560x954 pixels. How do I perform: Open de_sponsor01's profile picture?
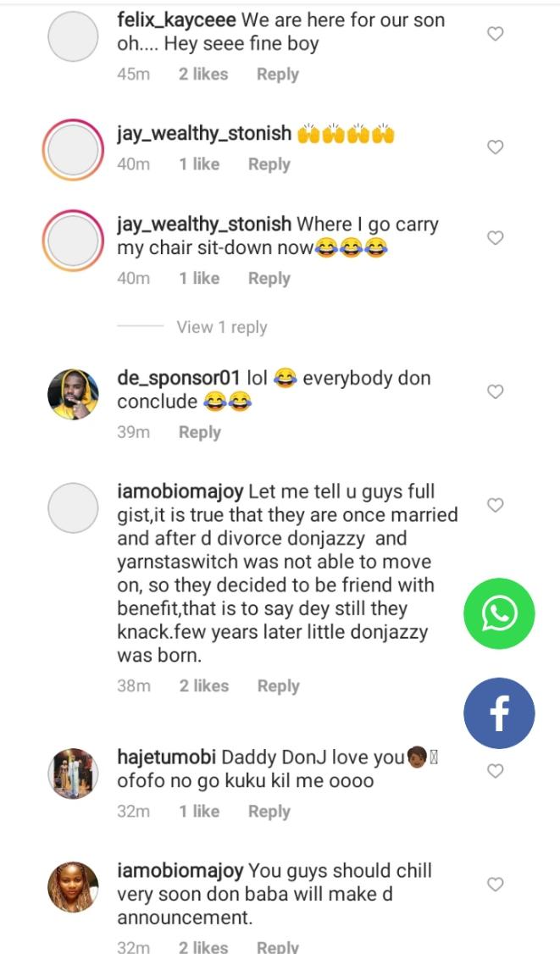[x=74, y=395]
